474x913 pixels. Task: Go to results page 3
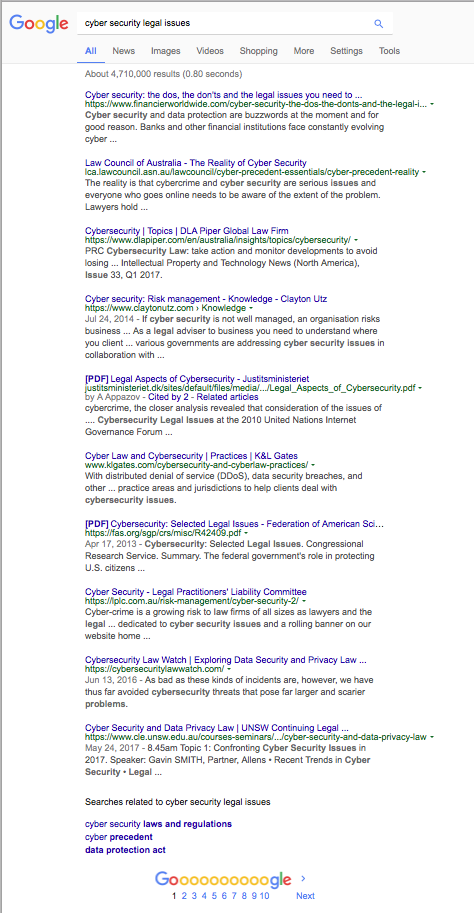[194, 896]
